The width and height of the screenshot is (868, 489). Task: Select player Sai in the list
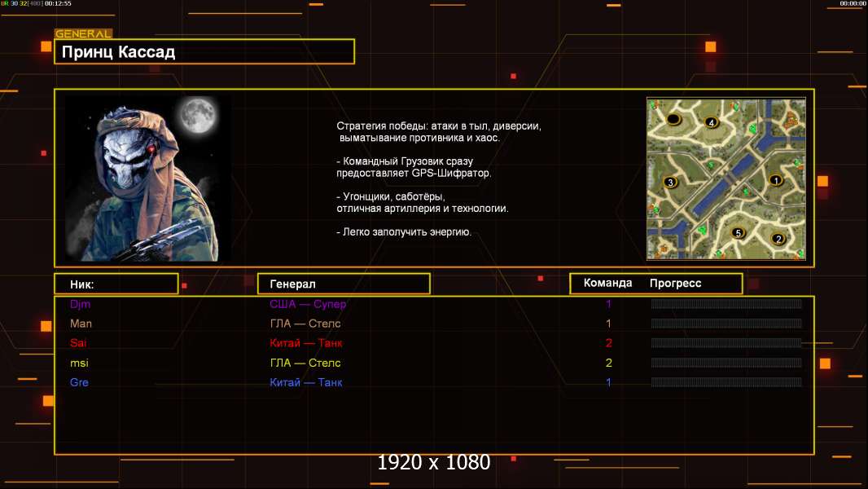[x=78, y=343]
